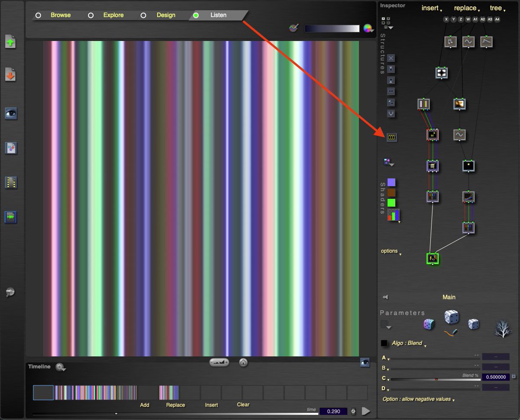Screen dimensions: 520x420
Task: Click the large center dice randomizer
Action: coord(452,317)
